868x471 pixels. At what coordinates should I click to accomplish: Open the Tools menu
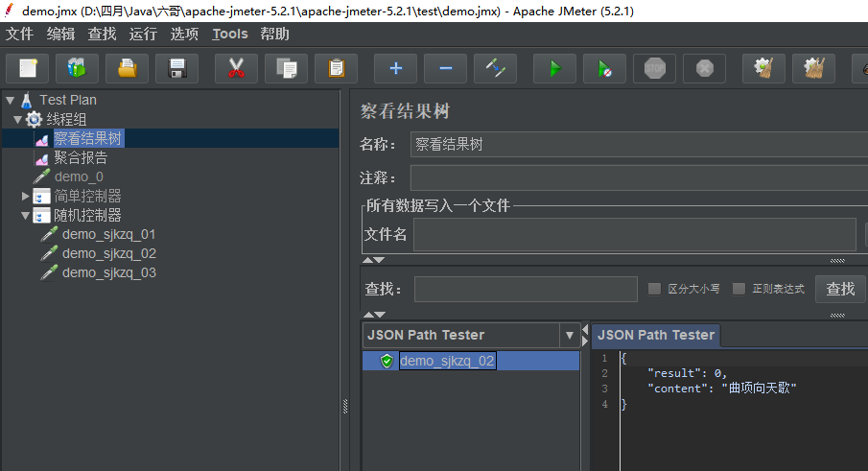(x=230, y=35)
